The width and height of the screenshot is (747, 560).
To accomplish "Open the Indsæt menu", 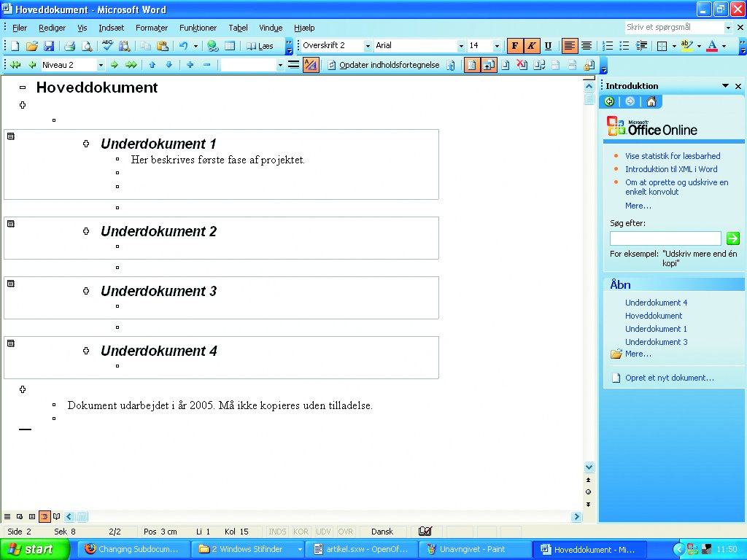I will coord(111,28).
